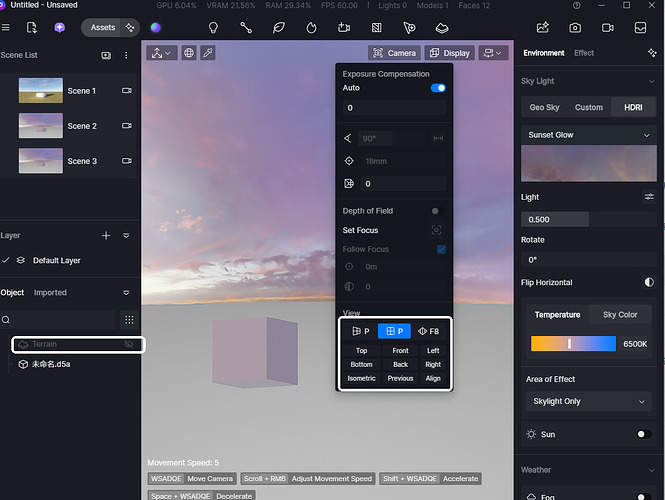Click the Align view button

pos(433,378)
